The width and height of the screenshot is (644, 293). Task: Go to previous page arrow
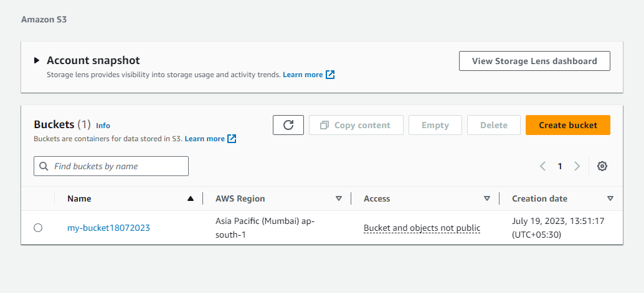[542, 166]
